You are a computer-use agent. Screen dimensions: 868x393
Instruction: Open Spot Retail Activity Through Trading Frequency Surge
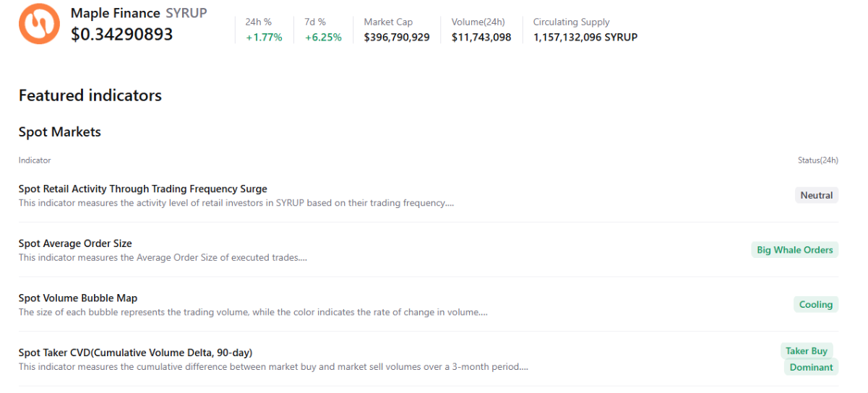pos(142,189)
